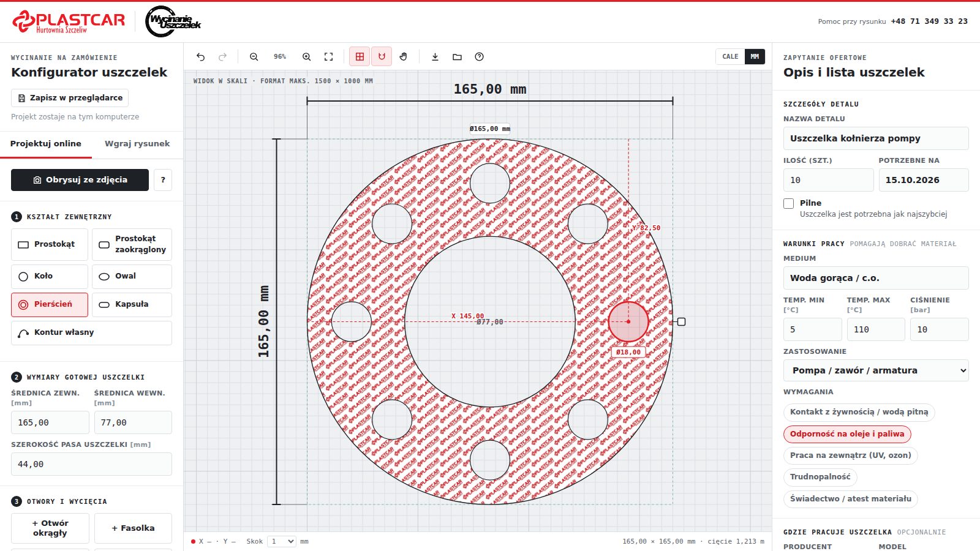Add a Fasolka slot
Image resolution: width=980 pixels, height=551 pixels.
pyautogui.click(x=133, y=528)
